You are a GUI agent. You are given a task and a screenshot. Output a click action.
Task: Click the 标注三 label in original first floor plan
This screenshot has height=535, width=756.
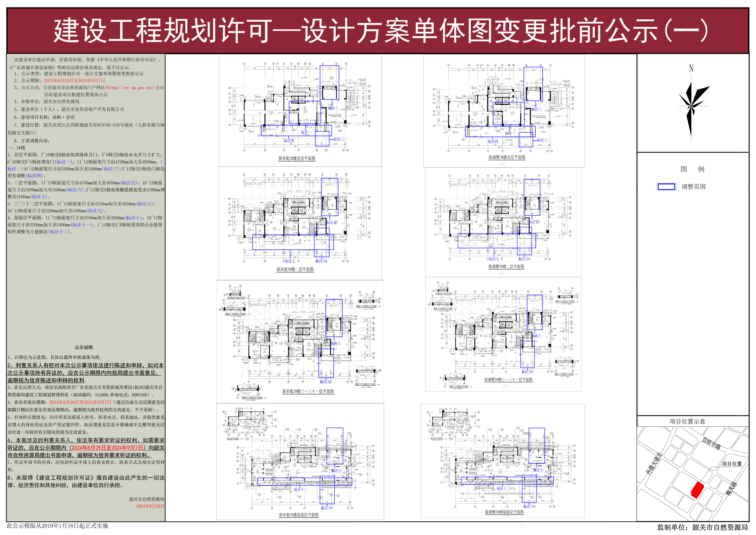pyautogui.click(x=339, y=139)
